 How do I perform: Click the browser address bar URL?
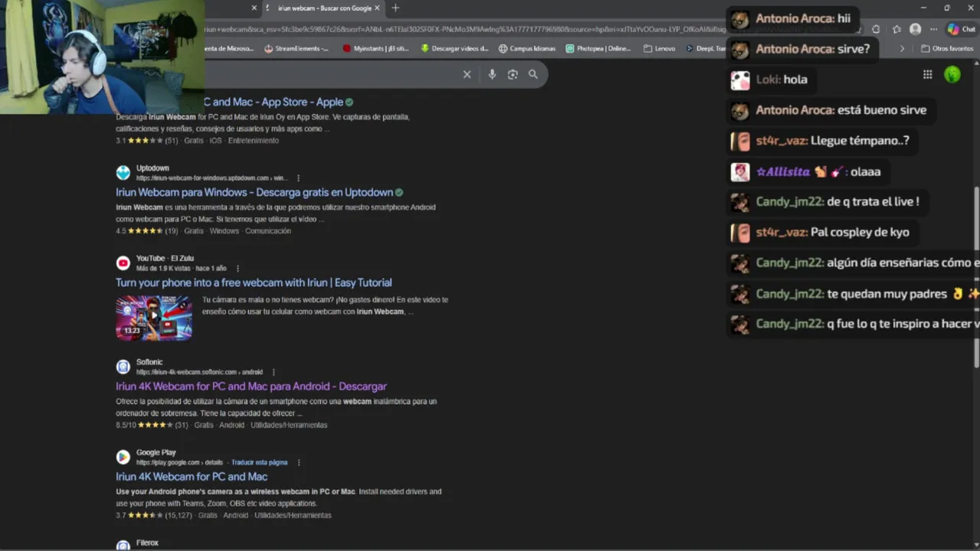pos(463,29)
